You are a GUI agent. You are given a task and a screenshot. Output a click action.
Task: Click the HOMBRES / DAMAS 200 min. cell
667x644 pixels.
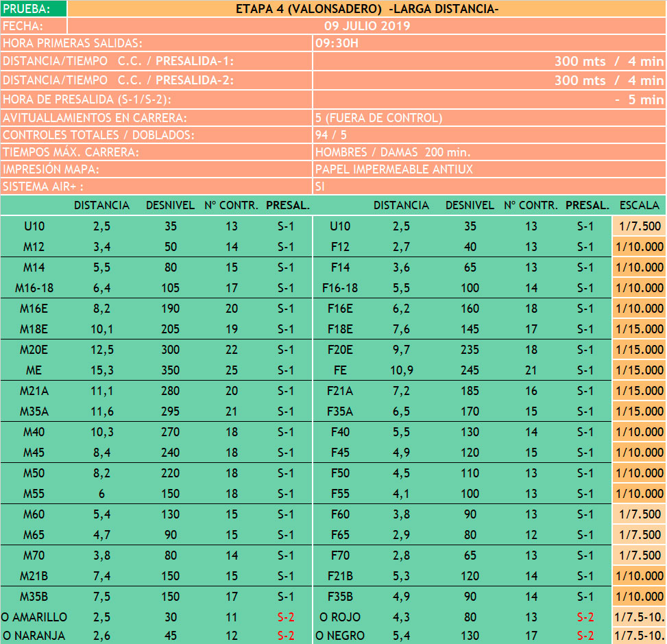pos(488,152)
